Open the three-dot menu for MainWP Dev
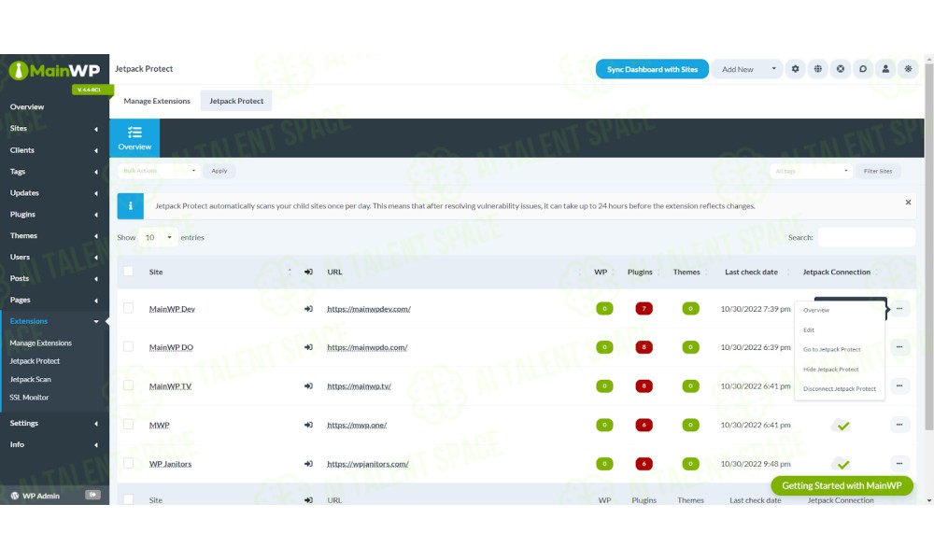 (x=899, y=308)
